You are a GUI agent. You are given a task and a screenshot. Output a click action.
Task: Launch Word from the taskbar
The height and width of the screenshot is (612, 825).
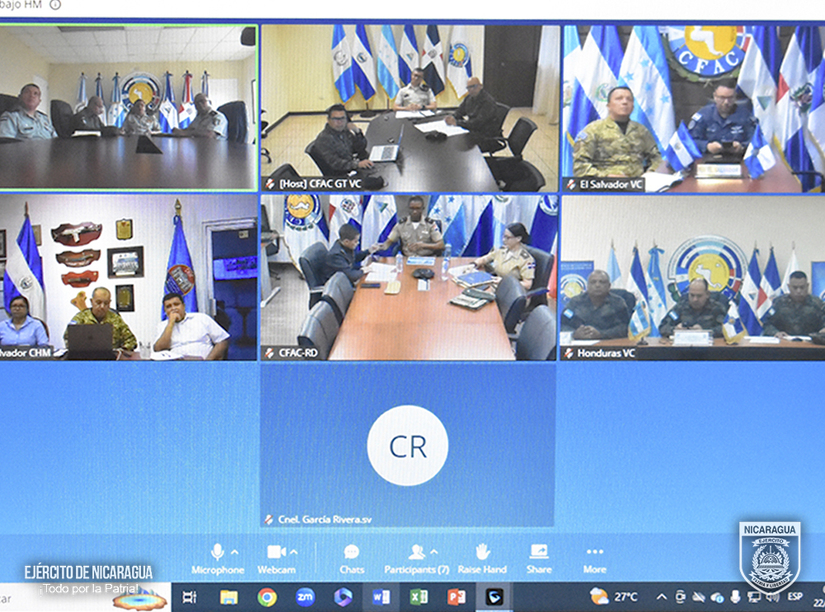381,597
